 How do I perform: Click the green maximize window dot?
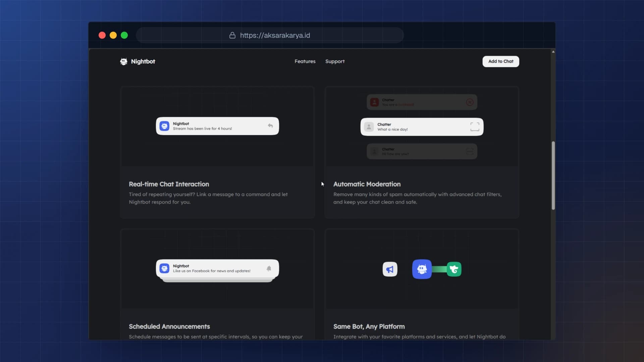click(124, 35)
